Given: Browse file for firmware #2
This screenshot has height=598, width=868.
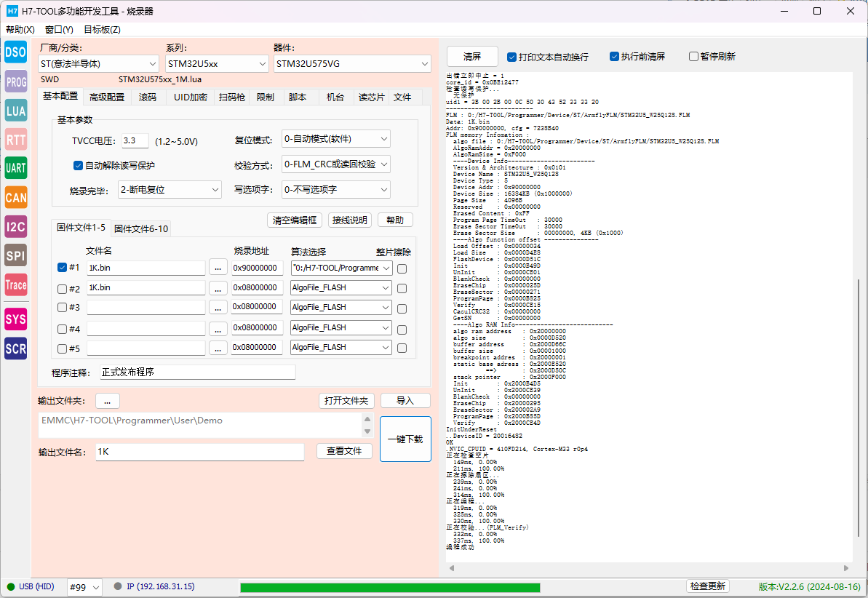Looking at the screenshot, I should pos(218,289).
